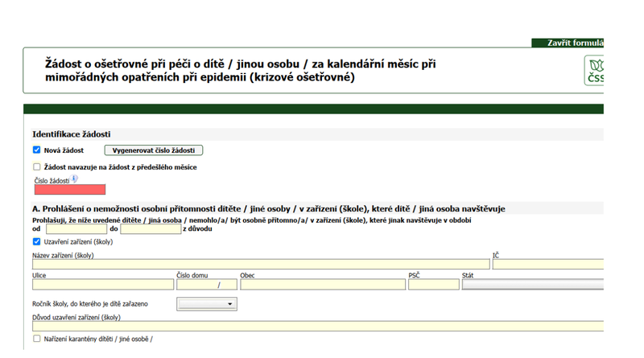
Task: Click the ČSSZ logo icon
Action: [594, 69]
